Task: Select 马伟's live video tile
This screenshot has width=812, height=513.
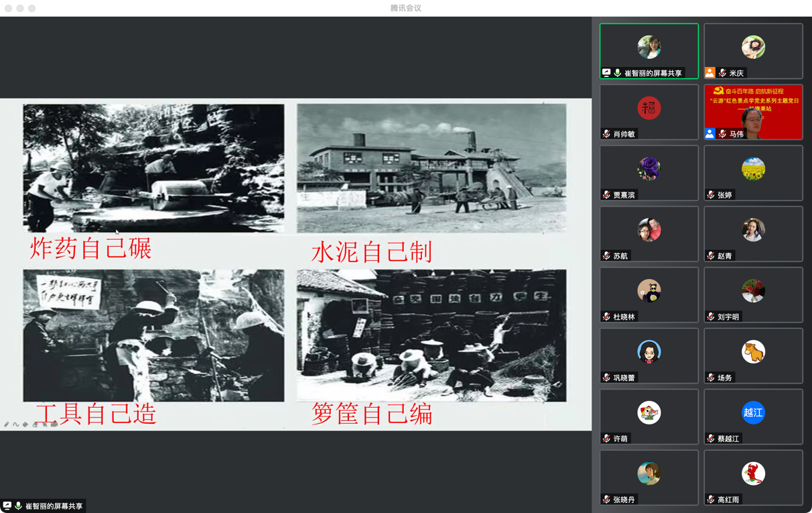Action: pos(753,112)
